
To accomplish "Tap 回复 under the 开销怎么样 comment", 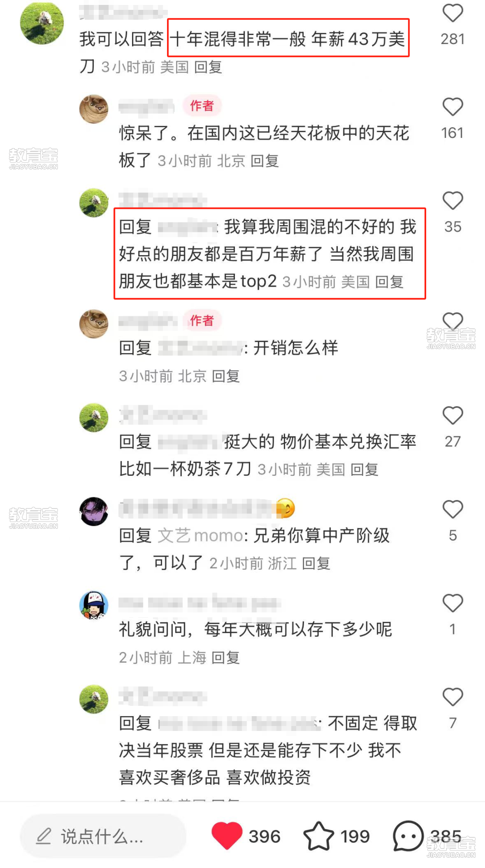I will point(225,376).
